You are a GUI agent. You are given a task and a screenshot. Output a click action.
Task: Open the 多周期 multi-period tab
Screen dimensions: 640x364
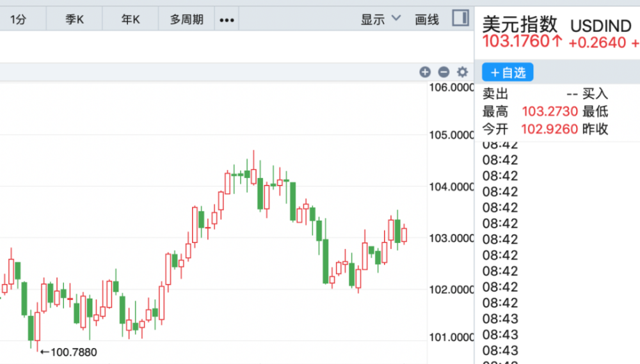pyautogui.click(x=187, y=20)
